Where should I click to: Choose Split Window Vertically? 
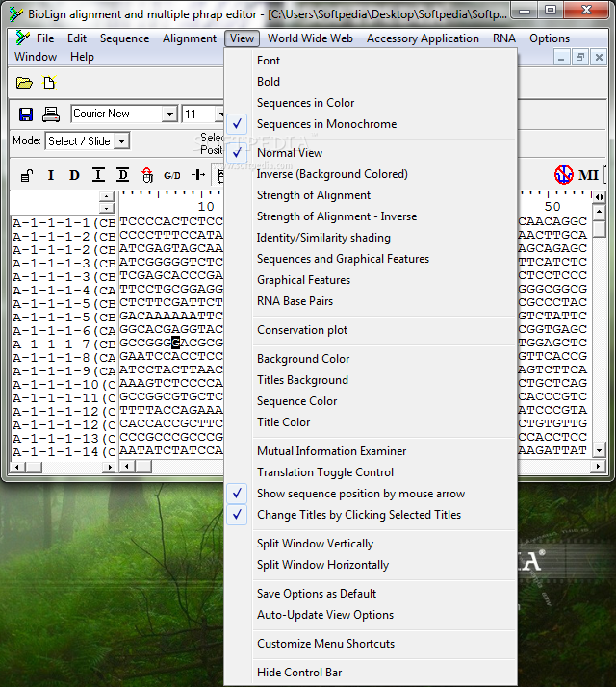tap(315, 544)
